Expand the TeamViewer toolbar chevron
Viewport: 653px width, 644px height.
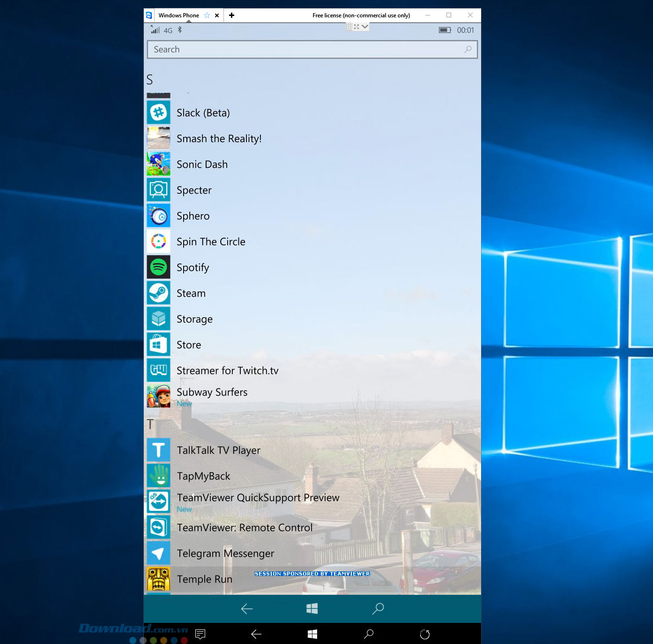(x=365, y=27)
